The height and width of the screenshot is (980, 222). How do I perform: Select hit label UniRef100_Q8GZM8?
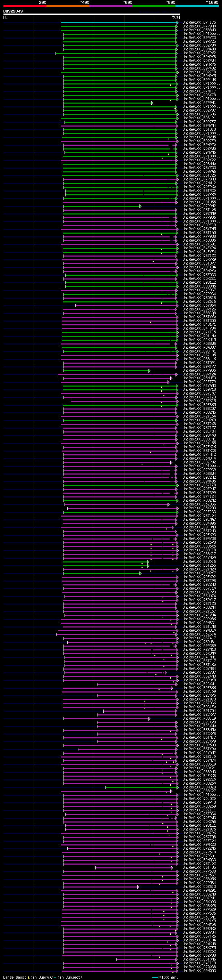click(x=199, y=894)
